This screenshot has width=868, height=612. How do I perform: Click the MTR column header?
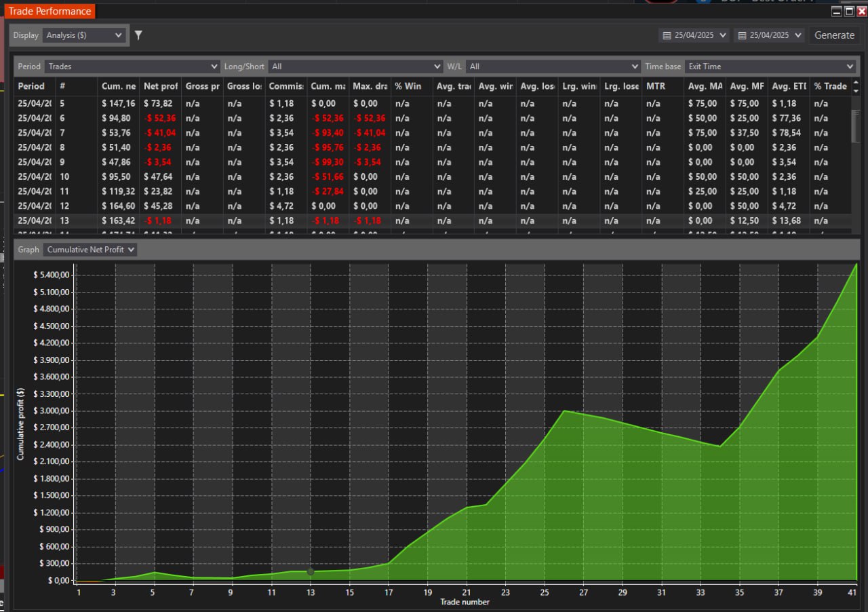click(656, 86)
